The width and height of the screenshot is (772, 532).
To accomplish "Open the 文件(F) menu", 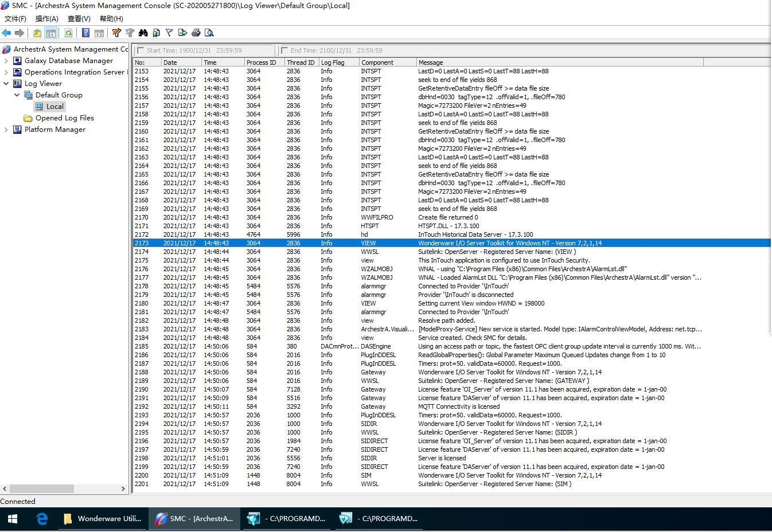I will [x=15, y=19].
